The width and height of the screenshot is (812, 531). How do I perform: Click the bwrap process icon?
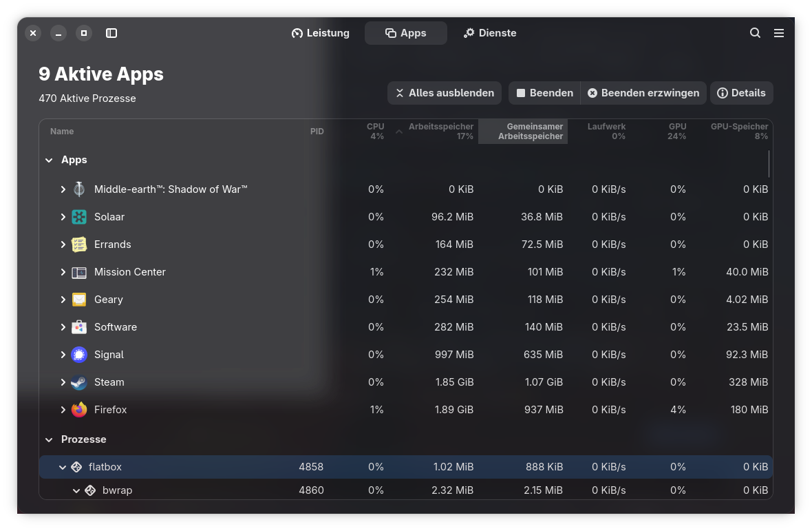tap(90, 490)
